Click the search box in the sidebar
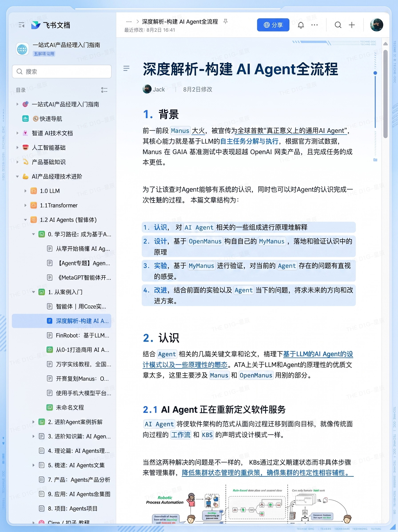398x532 pixels. point(62,71)
